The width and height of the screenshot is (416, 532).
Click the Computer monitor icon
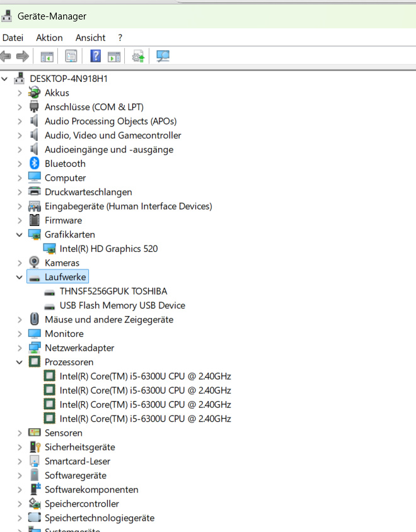point(34,178)
